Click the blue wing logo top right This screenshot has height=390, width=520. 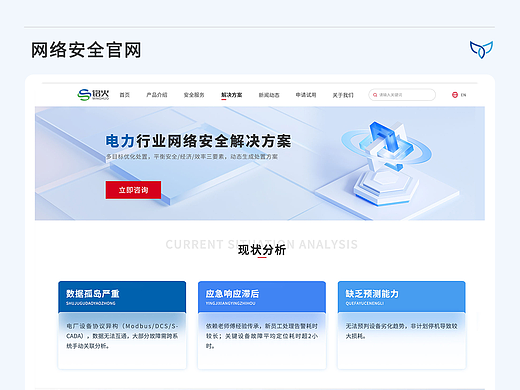[x=481, y=50]
